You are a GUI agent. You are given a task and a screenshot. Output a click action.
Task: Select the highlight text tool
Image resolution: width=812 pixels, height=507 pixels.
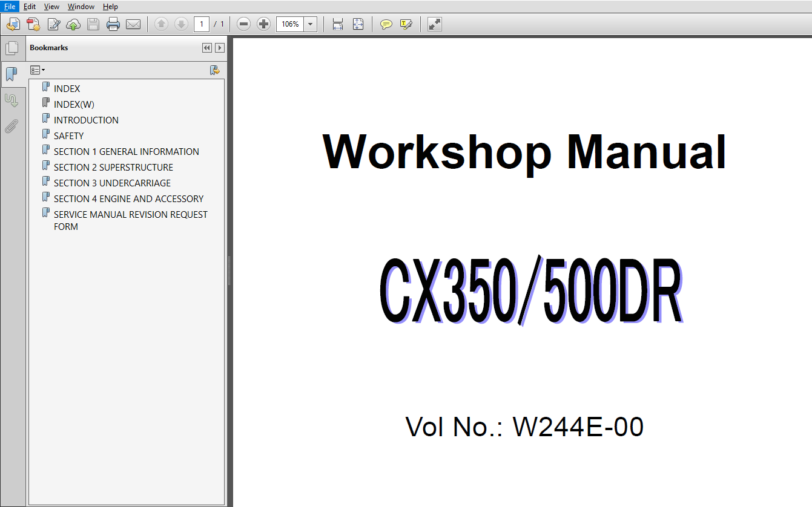click(406, 24)
